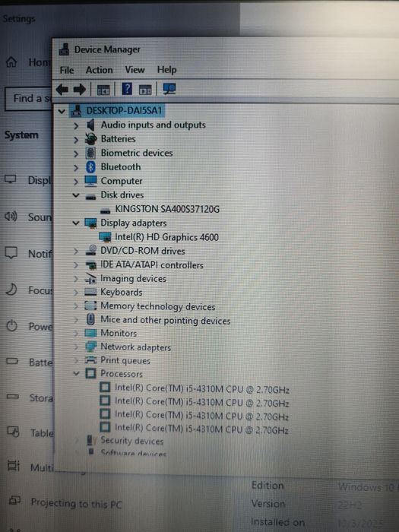399x532 pixels.
Task: Click the Display adapters category icon
Action: click(x=90, y=223)
